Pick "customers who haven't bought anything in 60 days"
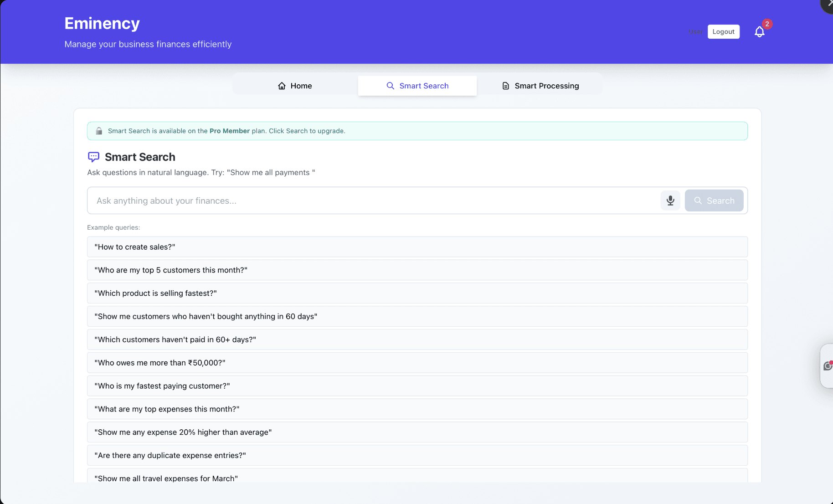The width and height of the screenshot is (833, 504). (417, 317)
